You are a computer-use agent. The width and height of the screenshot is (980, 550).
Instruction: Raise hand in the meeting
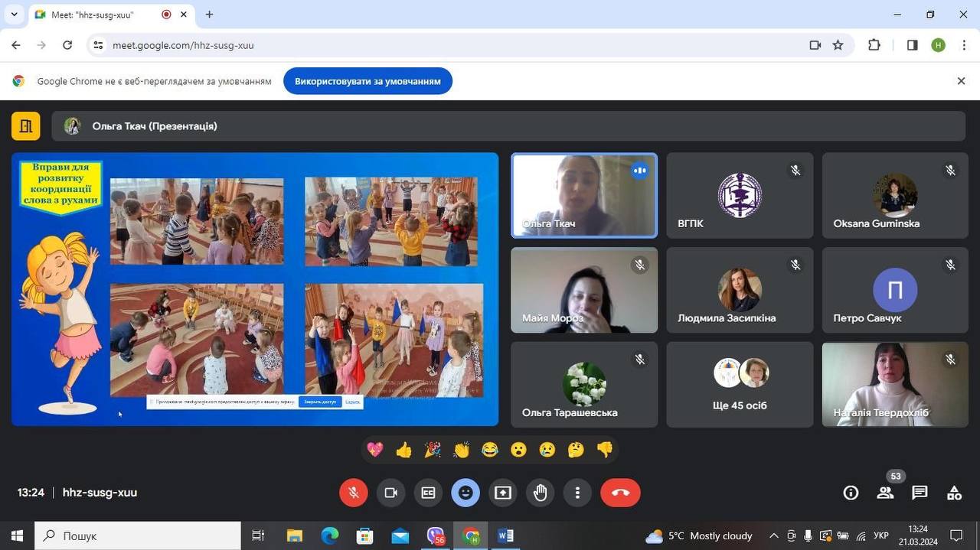pyautogui.click(x=541, y=493)
